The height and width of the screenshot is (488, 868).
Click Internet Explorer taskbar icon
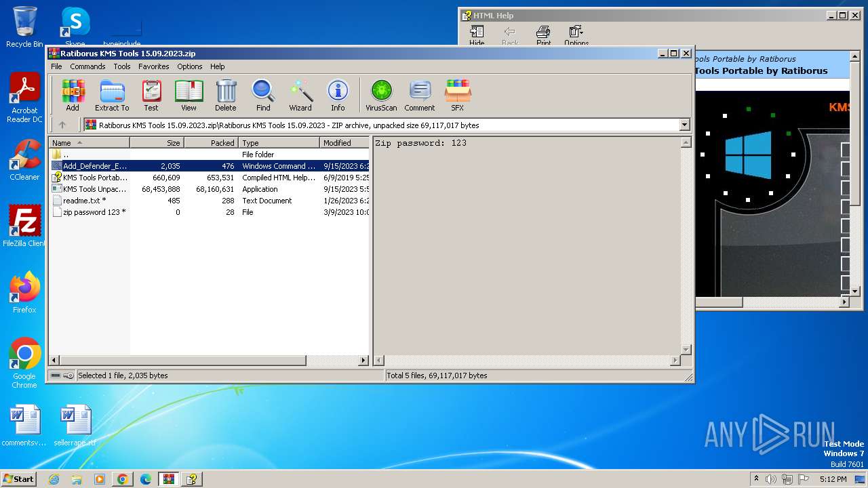54,479
